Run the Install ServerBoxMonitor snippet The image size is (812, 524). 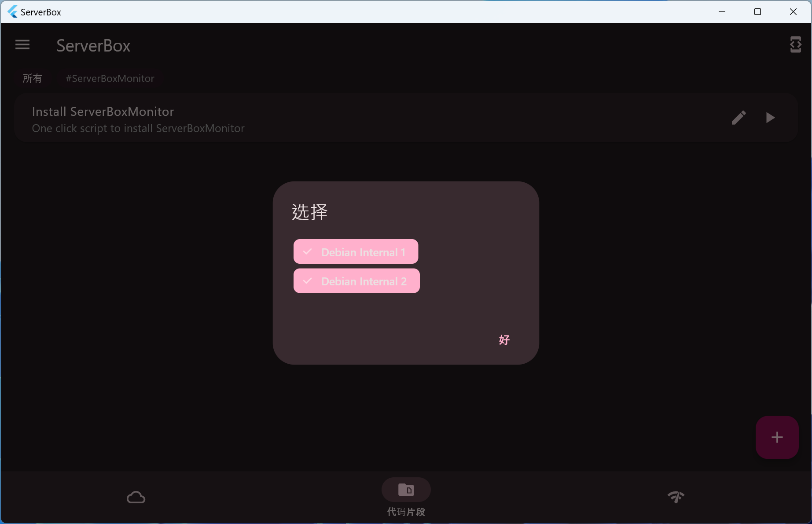(770, 118)
